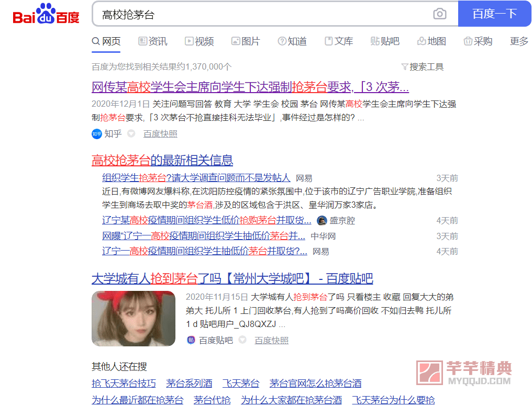Viewport: 532px width, 406px height.
Task: Click the 百度贴吧 source name
Action: coord(216,340)
